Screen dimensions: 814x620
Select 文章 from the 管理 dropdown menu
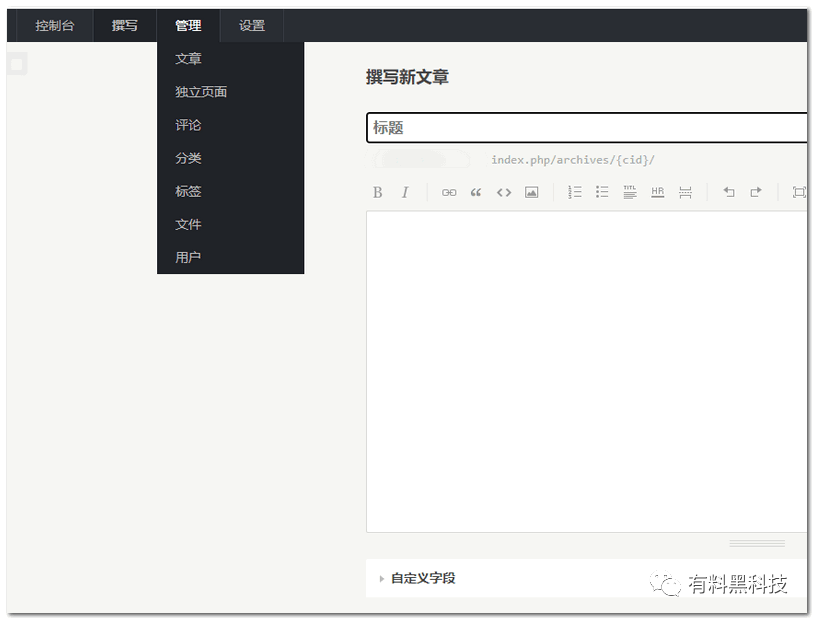(x=189, y=58)
